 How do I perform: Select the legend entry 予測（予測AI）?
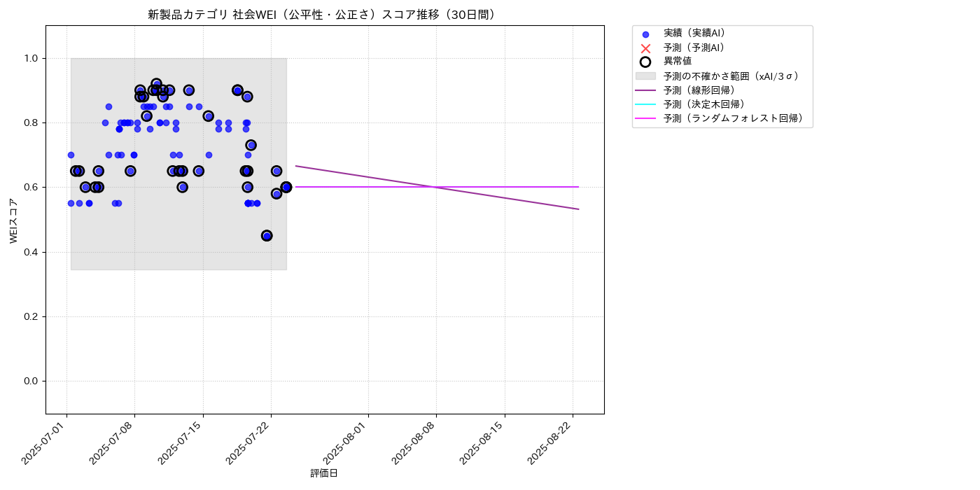pos(694,48)
